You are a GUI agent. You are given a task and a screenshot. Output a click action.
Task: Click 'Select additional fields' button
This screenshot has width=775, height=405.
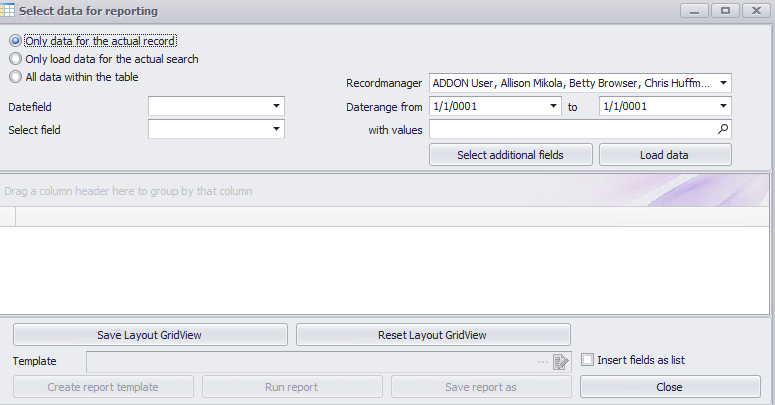[x=510, y=155]
